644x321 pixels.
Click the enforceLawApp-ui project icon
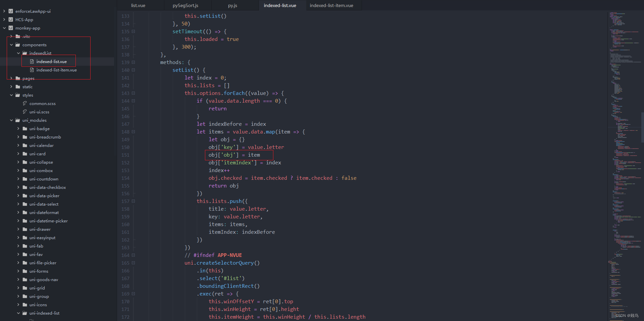pos(11,11)
